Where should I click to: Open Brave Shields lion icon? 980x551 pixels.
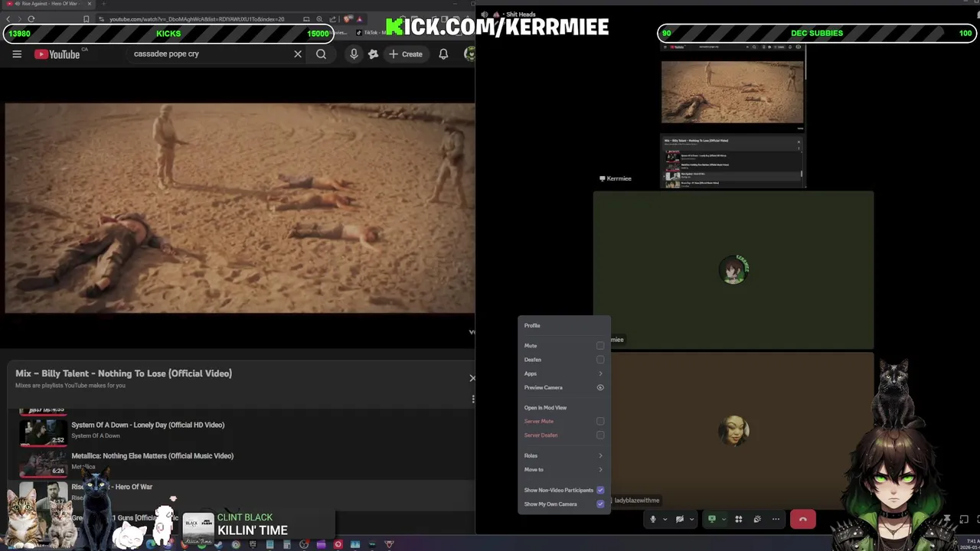tap(348, 19)
